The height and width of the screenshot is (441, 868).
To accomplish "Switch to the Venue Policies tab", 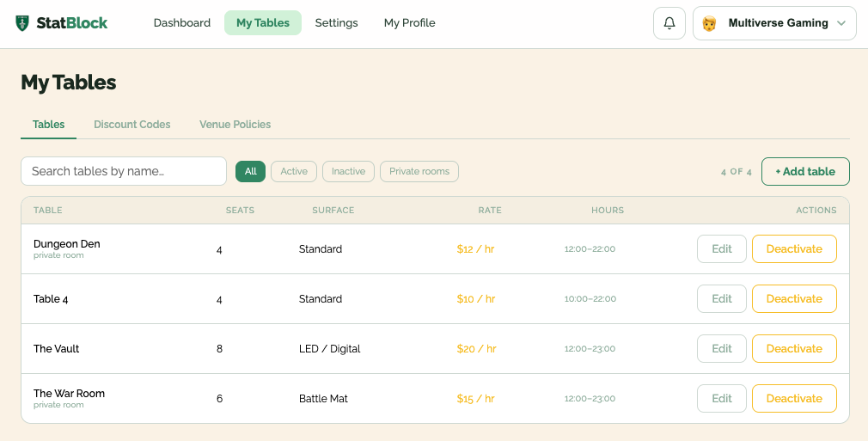I will (235, 125).
